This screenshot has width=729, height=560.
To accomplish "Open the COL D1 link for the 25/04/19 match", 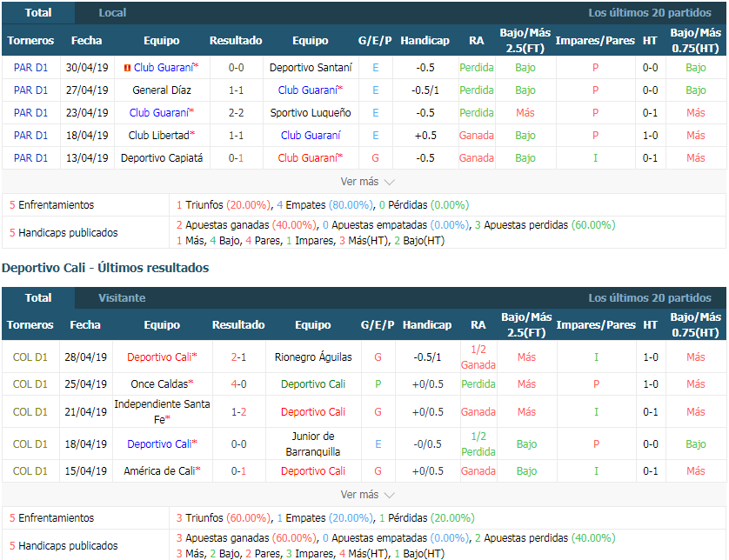I will (x=30, y=384).
